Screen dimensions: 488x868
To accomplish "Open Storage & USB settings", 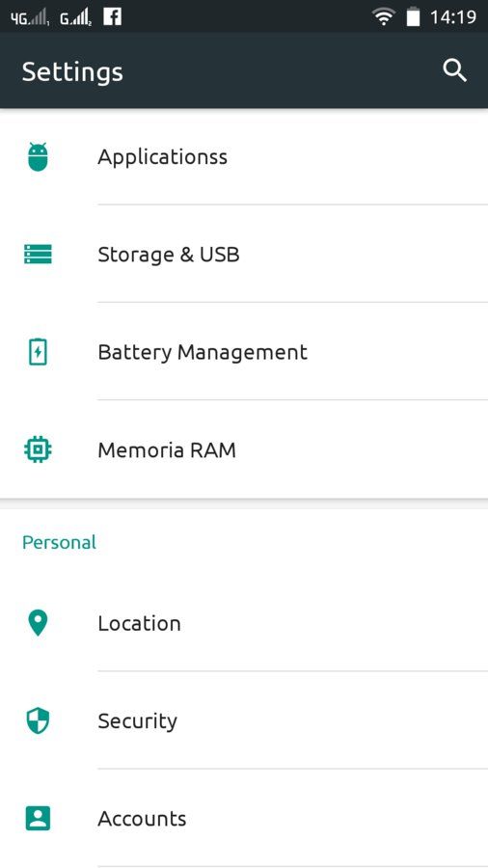I will click(244, 254).
